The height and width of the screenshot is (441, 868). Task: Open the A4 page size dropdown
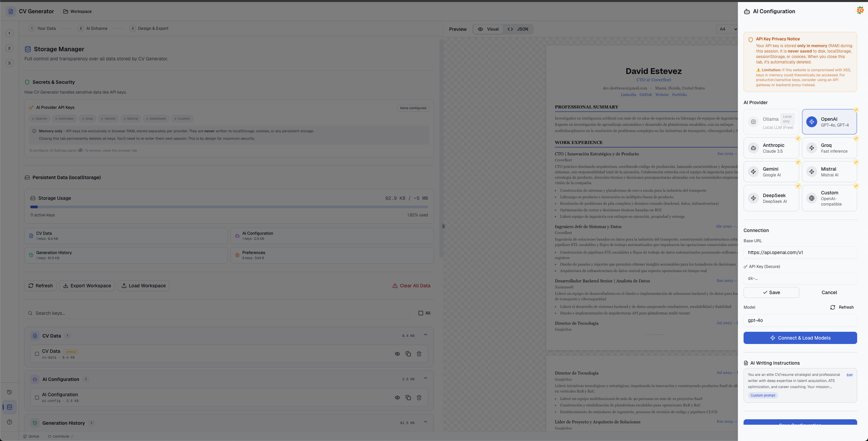(x=726, y=29)
